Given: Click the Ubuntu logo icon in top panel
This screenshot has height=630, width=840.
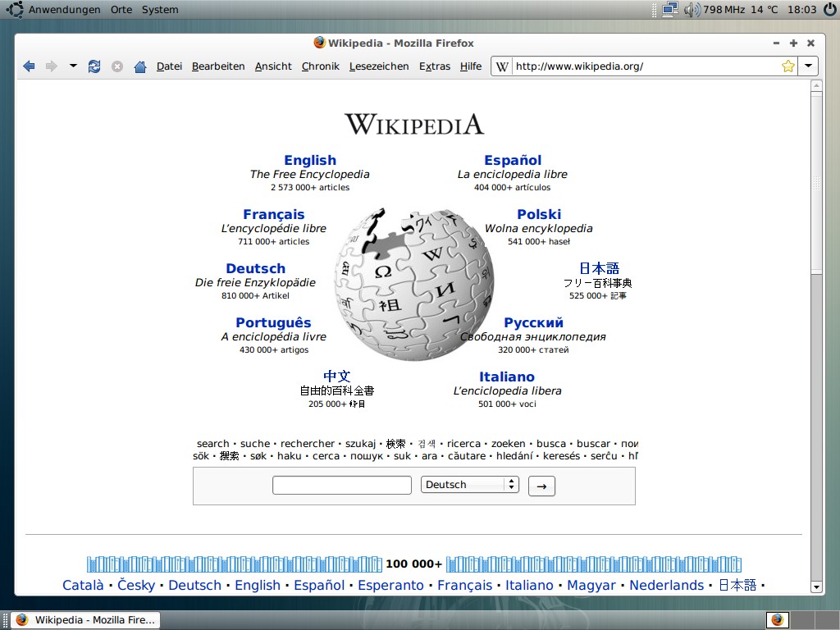Looking at the screenshot, I should [x=15, y=10].
